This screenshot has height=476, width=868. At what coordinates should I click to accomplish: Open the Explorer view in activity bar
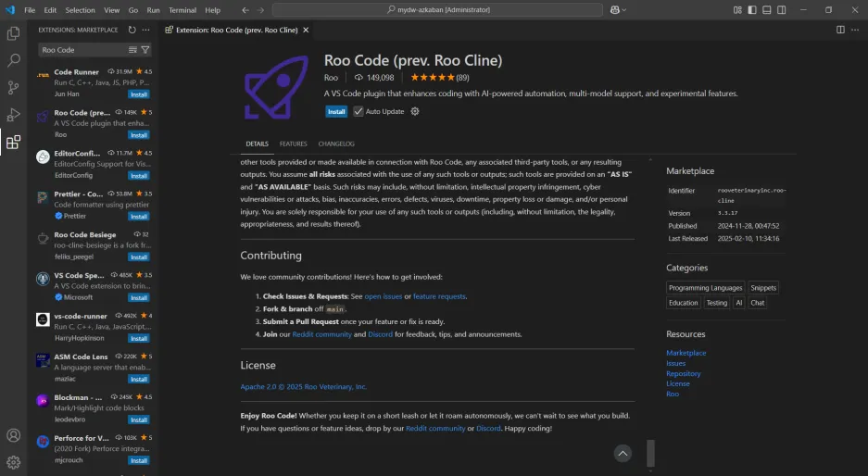coord(13,33)
